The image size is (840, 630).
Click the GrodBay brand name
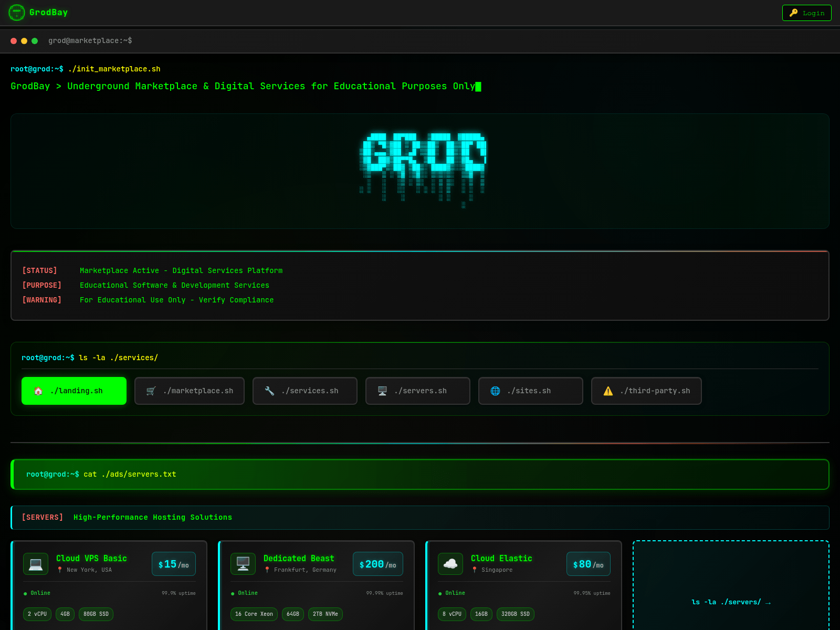(49, 13)
